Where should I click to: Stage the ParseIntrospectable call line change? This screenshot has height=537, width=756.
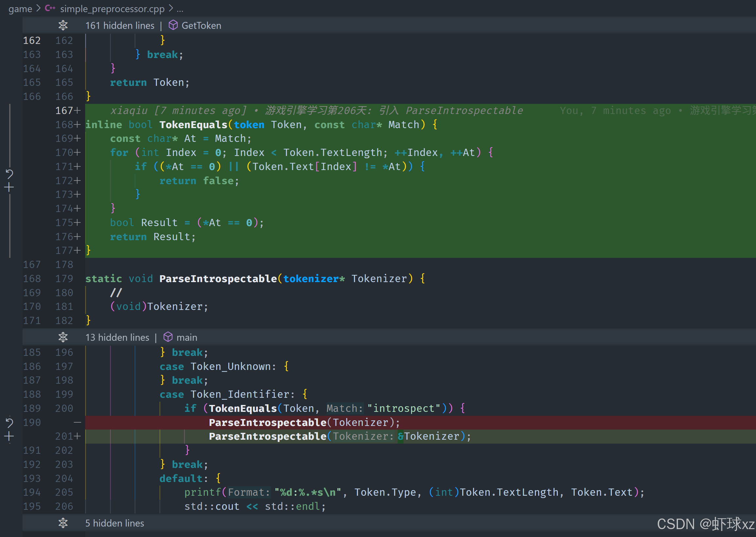[x=9, y=436]
